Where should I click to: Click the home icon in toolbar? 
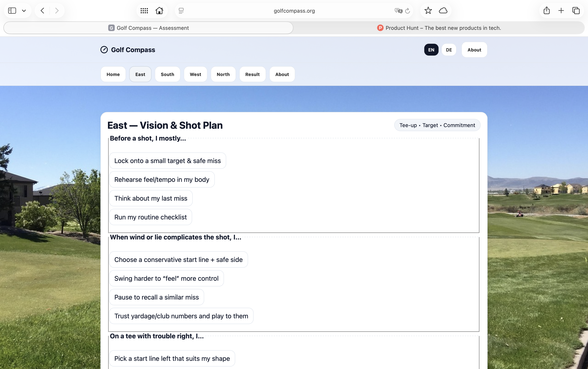[x=159, y=11]
